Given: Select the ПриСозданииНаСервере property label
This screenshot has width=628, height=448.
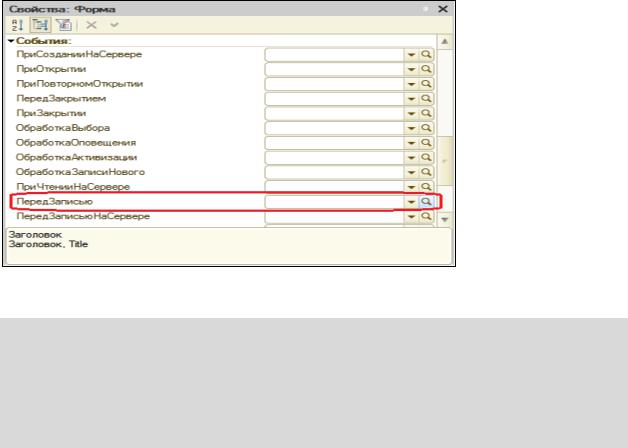Looking at the screenshot, I should [x=79, y=54].
